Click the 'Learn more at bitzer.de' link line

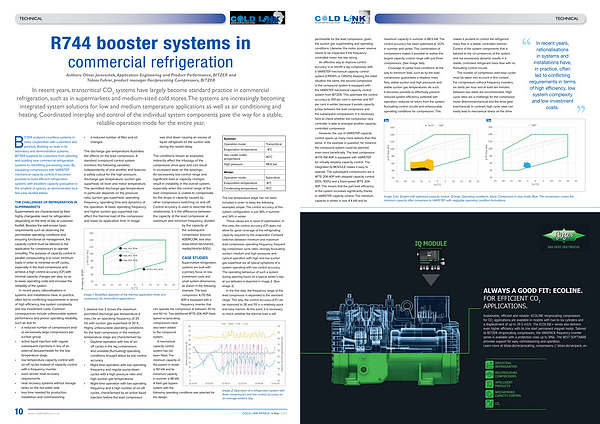(535, 346)
